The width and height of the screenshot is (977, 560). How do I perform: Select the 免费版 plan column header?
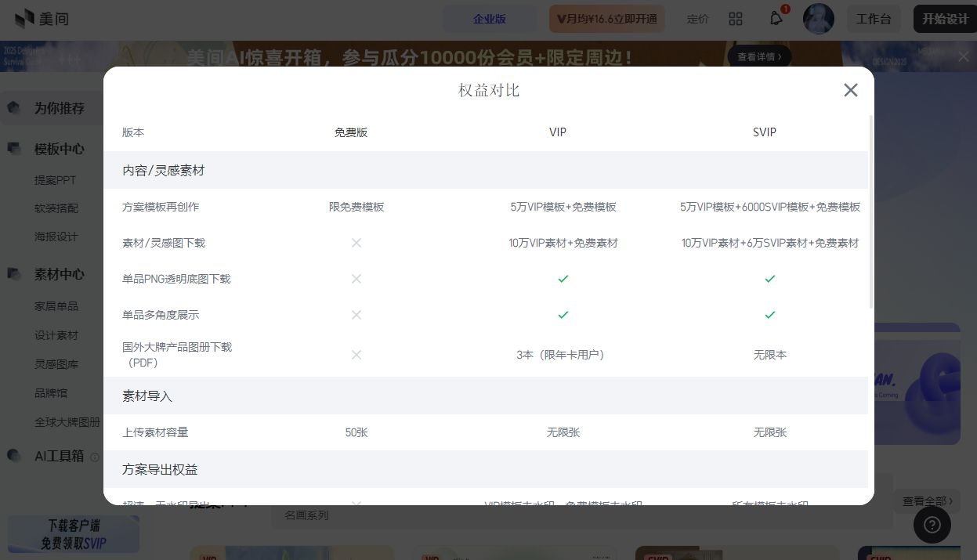coord(351,132)
